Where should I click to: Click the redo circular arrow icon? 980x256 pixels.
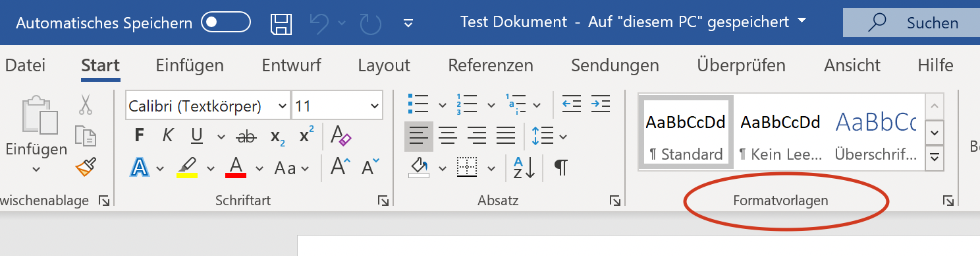[x=371, y=23]
